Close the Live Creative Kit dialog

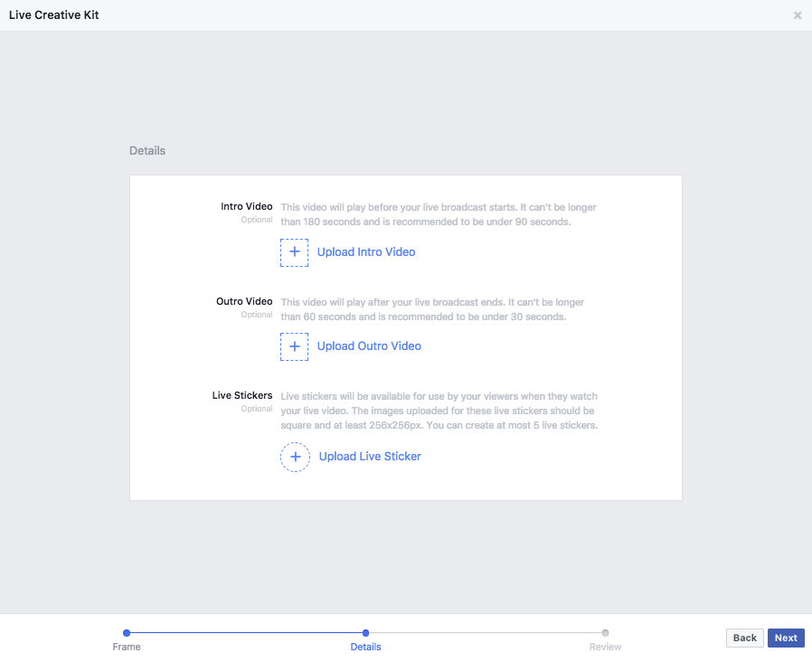tap(798, 15)
